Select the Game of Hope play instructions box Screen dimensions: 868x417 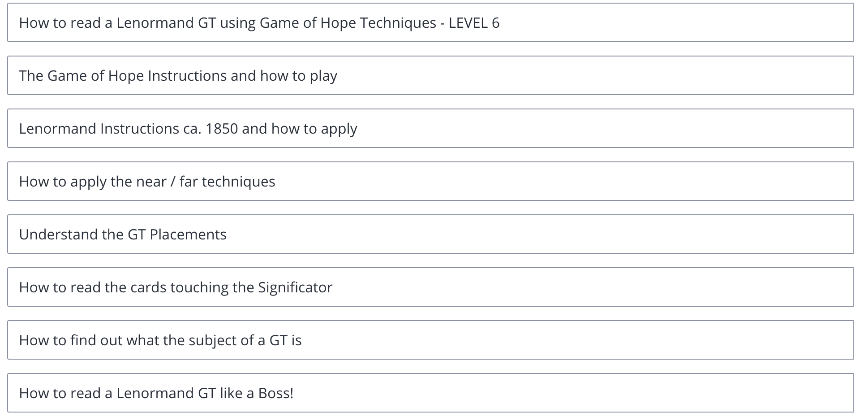pyautogui.click(x=430, y=75)
